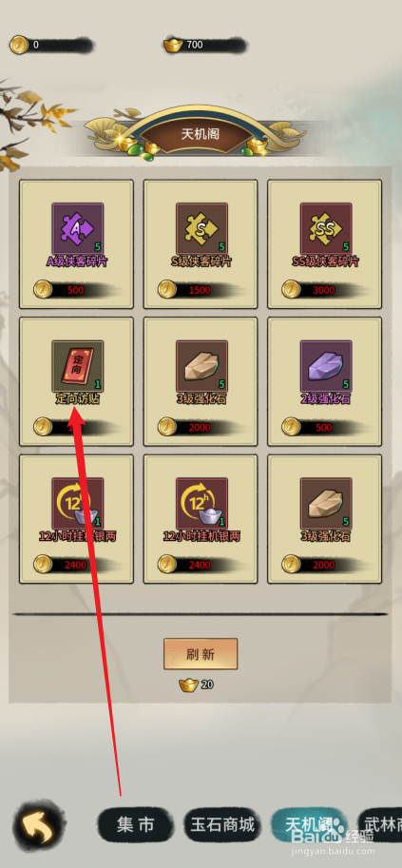Choose the purple 2级强化石 stone icon
This screenshot has height=868, width=402.
coord(326,366)
